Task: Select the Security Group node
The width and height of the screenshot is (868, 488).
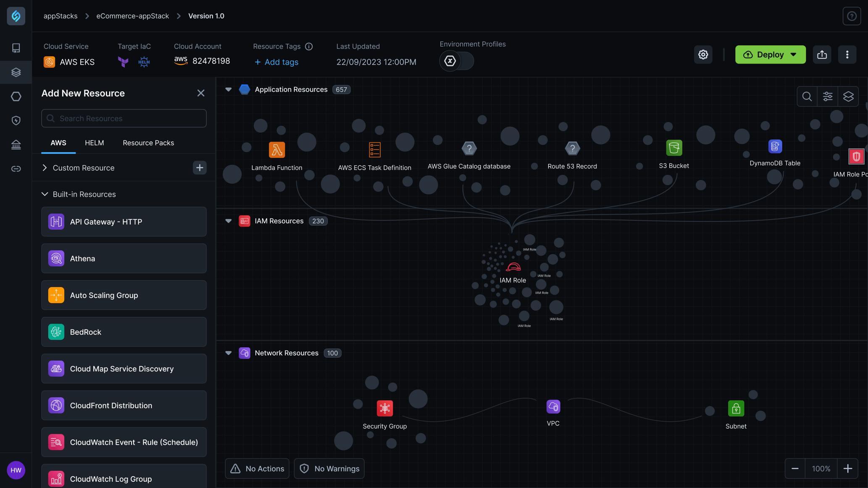Action: click(x=384, y=408)
